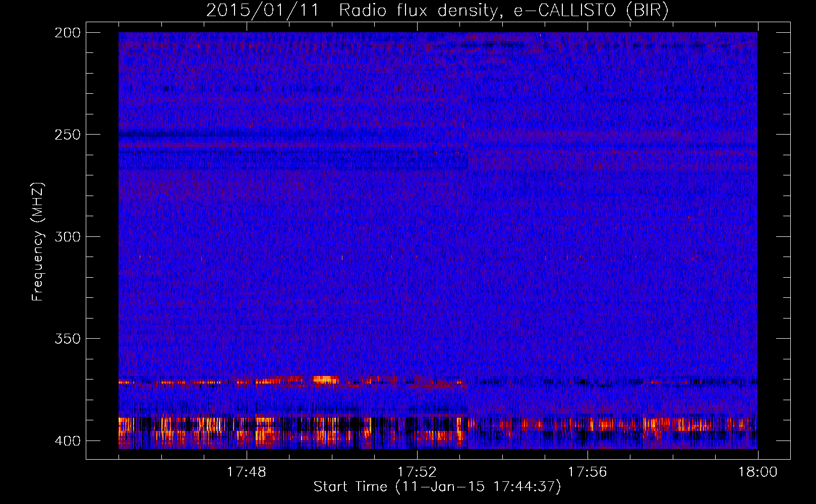Click the bright yellow burst near 372 MHz

pyautogui.click(x=325, y=380)
